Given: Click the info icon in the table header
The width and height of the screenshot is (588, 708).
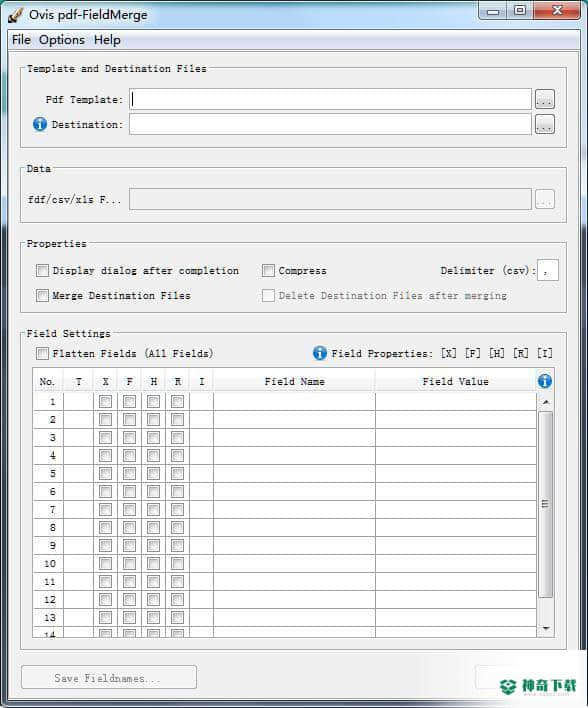Looking at the screenshot, I should [x=545, y=381].
